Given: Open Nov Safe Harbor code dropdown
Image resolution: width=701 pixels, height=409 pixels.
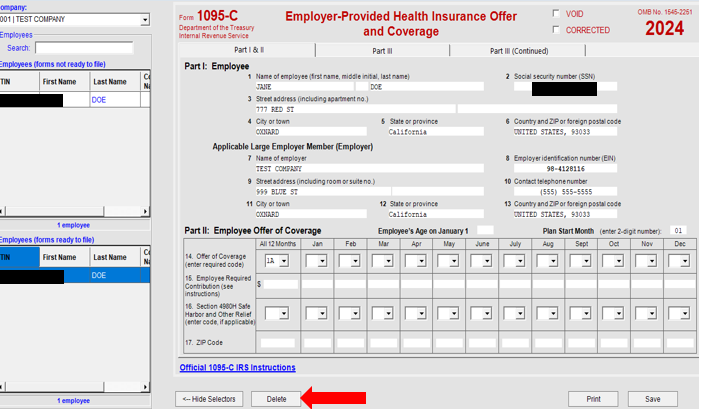Looking at the screenshot, I should tap(652, 314).
